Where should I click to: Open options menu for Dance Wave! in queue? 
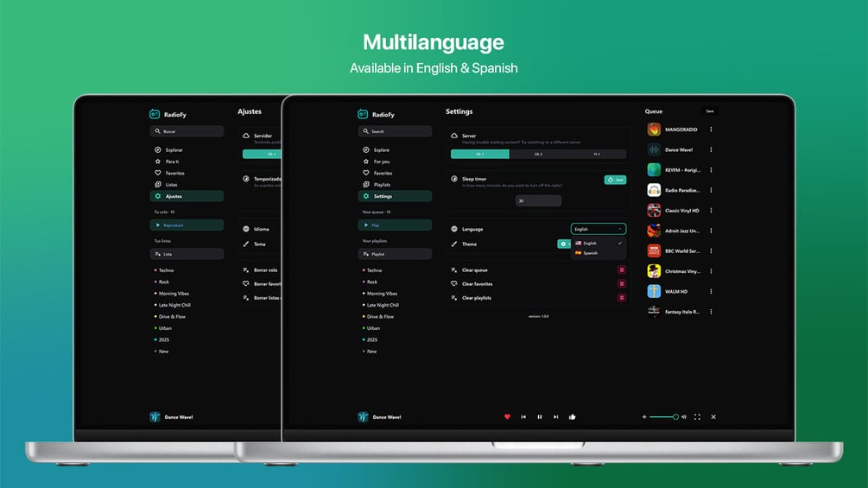coord(712,150)
